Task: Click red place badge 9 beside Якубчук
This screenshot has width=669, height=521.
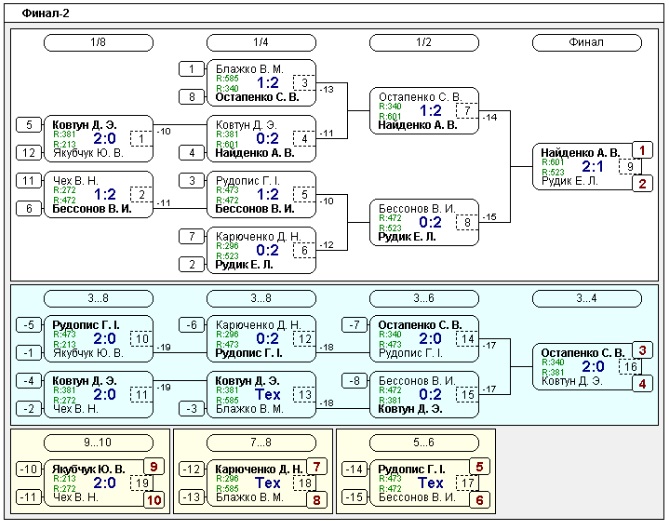Action: (x=153, y=467)
